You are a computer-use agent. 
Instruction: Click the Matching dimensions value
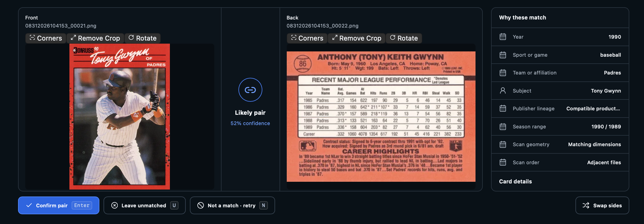pos(595,144)
